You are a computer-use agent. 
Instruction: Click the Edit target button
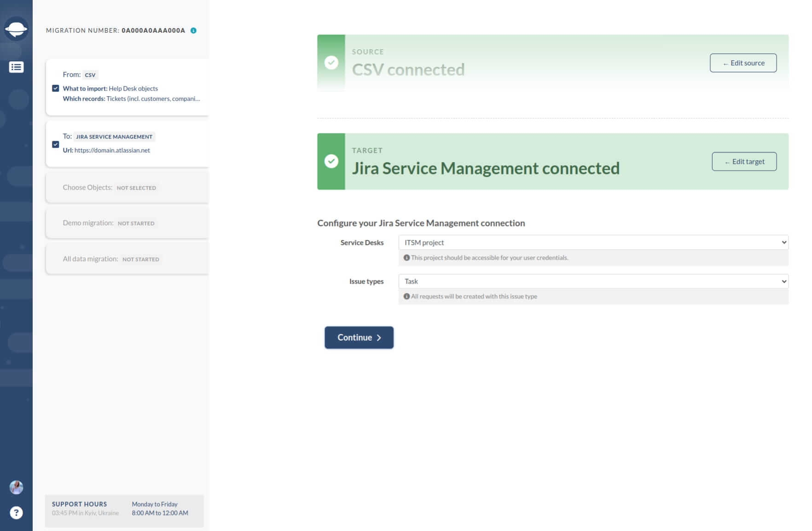pyautogui.click(x=744, y=162)
